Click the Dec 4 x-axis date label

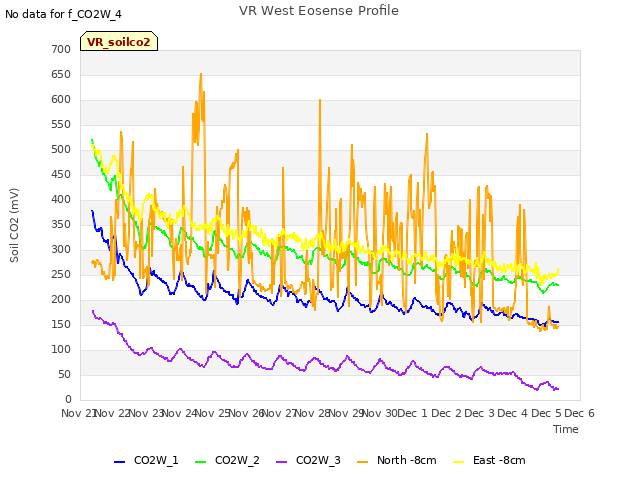(x=512, y=413)
